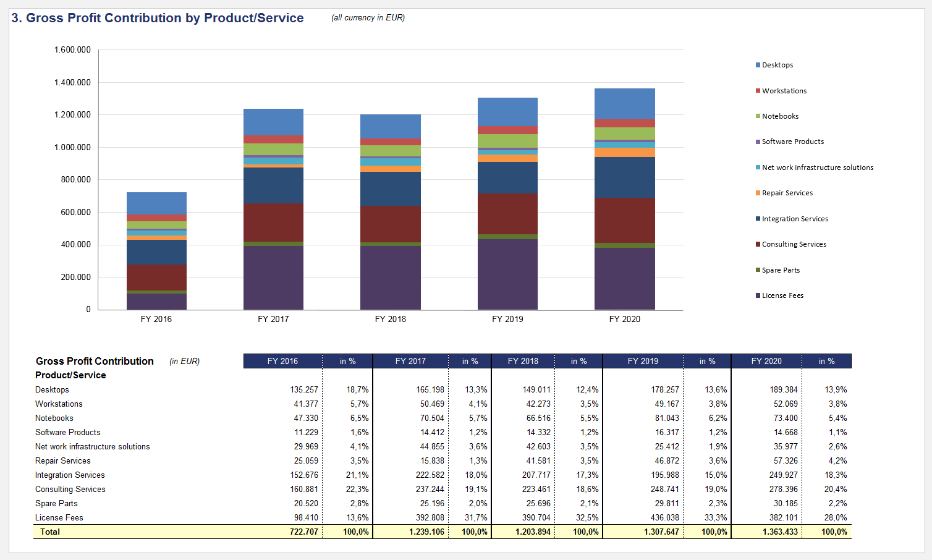Click the FY 2016 License Fees bar segment
932x560 pixels.
156,302
